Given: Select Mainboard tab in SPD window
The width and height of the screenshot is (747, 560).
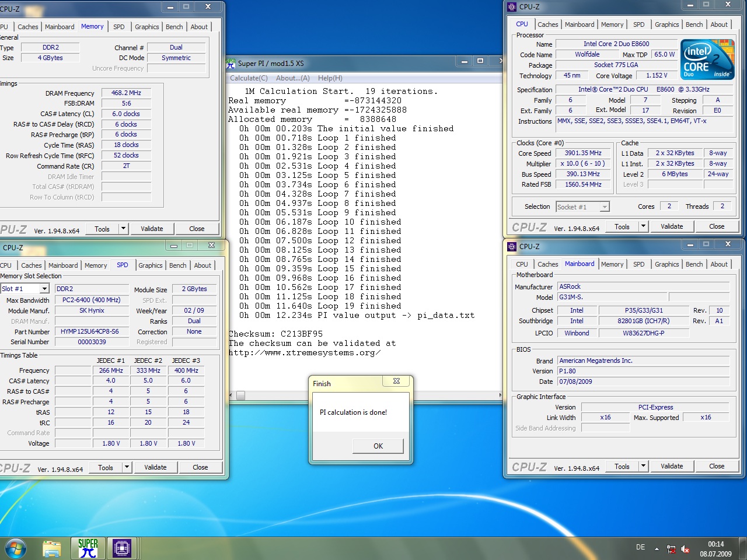Looking at the screenshot, I should coord(63,265).
